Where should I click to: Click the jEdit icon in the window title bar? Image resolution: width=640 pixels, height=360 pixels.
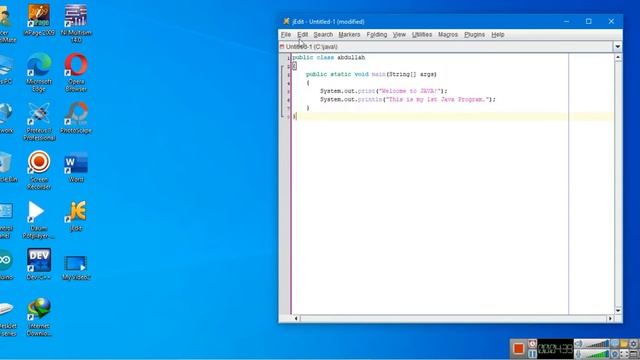[287, 21]
